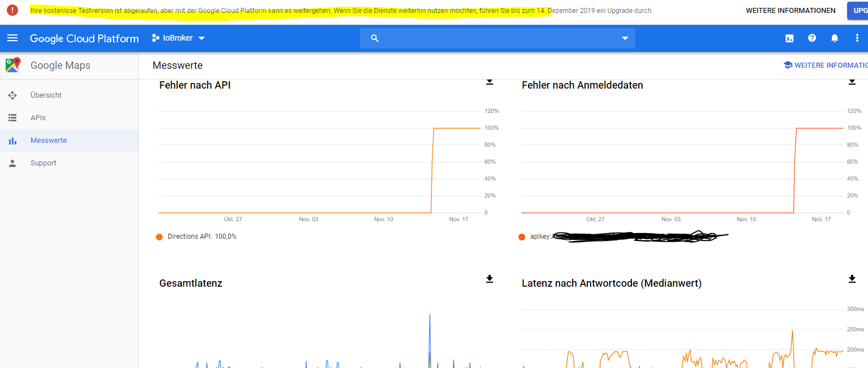Click the graduation cap info icon
The width and height of the screenshot is (868, 368).
coord(788,65)
